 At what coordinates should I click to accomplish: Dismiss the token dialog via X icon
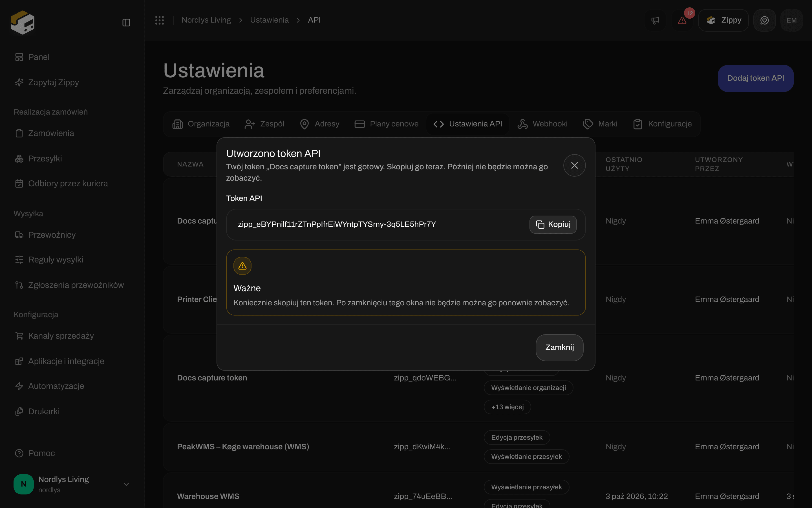tap(574, 165)
